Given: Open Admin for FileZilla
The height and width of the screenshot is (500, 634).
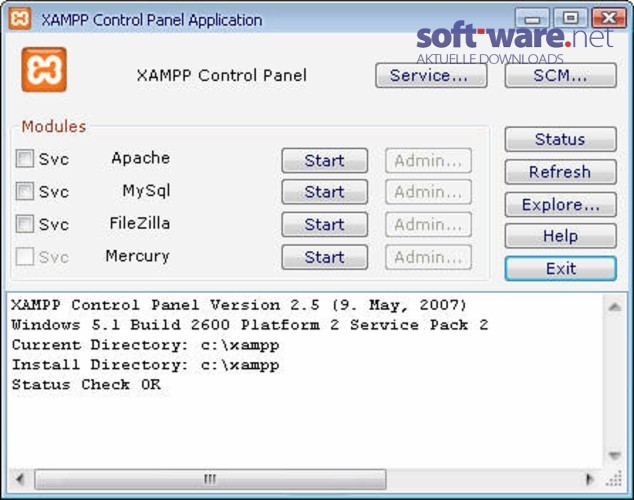Looking at the screenshot, I should pos(428,224).
